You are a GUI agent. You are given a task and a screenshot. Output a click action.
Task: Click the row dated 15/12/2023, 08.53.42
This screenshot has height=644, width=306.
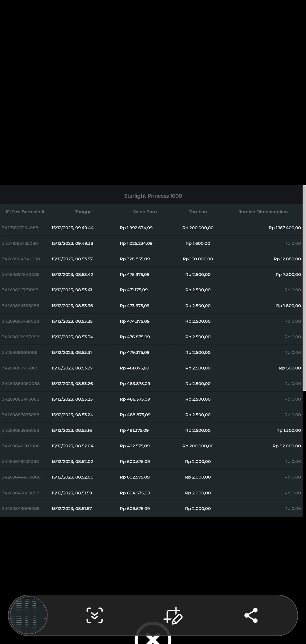pyautogui.click(x=72, y=275)
